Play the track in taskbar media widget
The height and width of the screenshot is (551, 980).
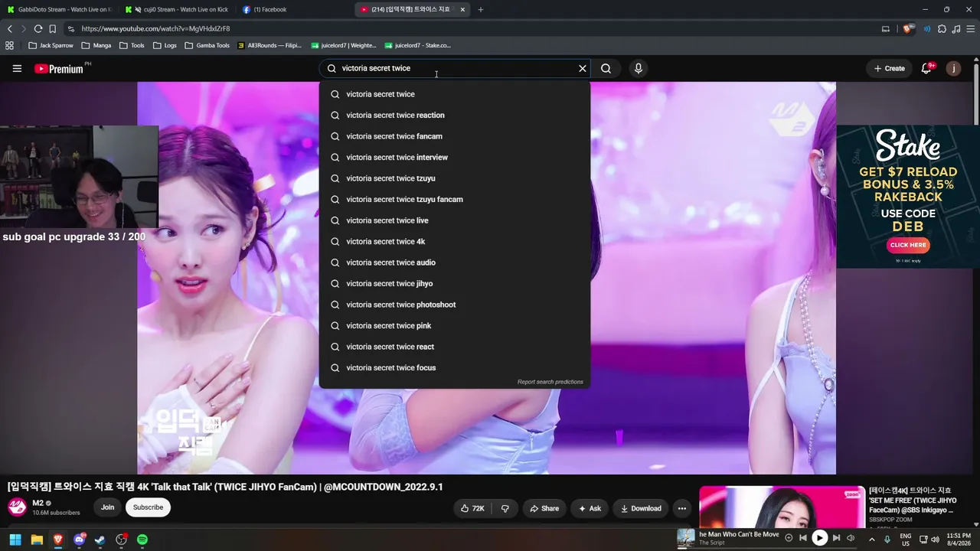tap(819, 538)
